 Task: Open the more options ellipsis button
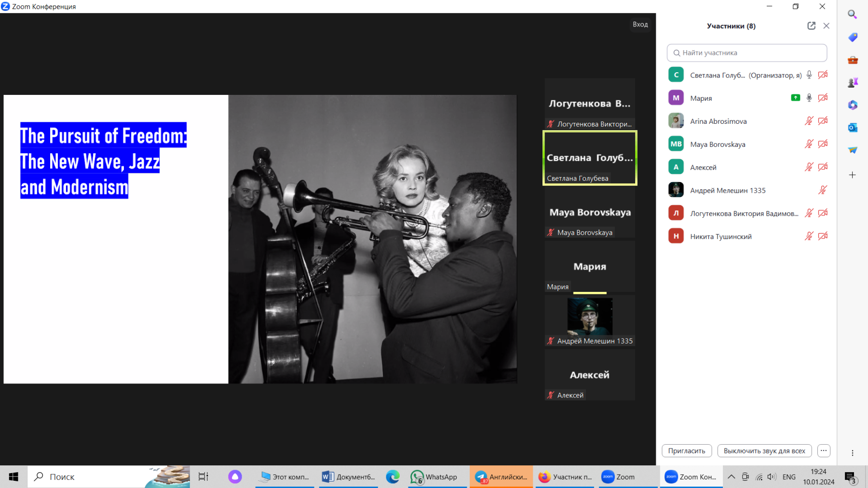click(x=824, y=451)
